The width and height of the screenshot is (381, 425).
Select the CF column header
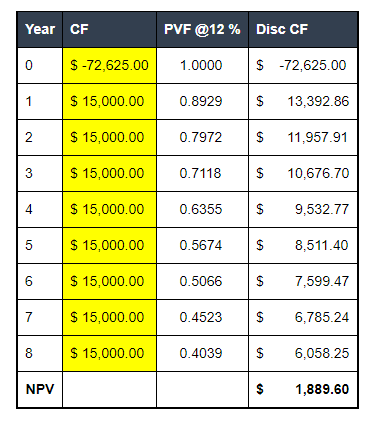pos(109,29)
